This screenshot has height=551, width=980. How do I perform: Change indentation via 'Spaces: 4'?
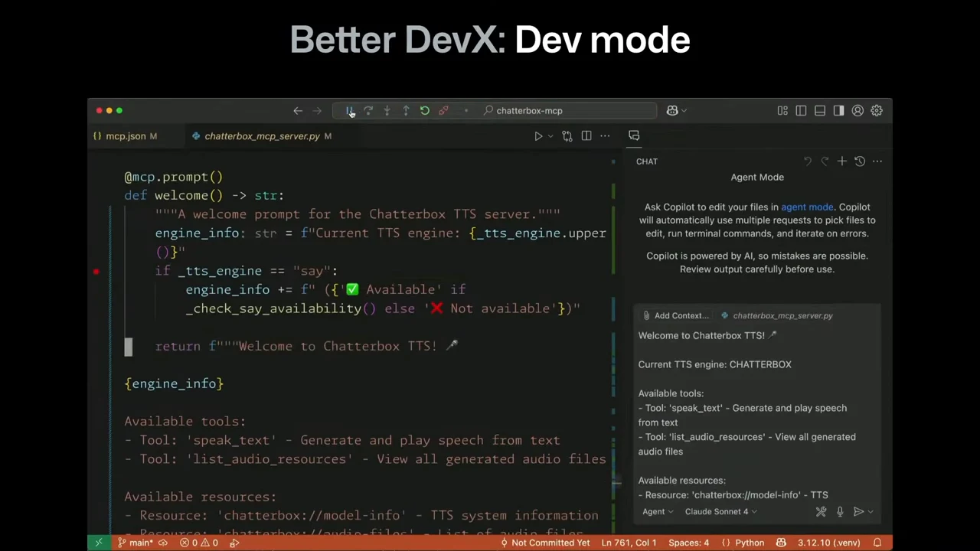(x=688, y=543)
